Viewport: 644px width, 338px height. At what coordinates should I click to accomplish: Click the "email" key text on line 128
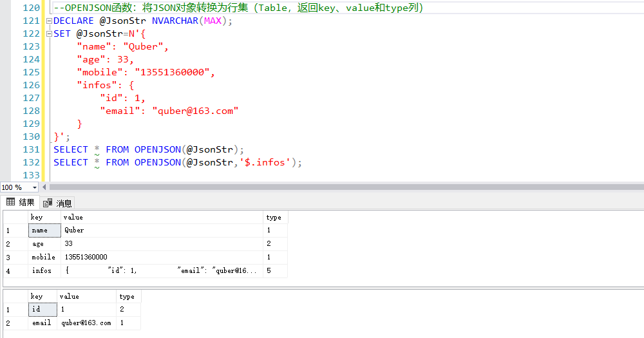tap(120, 111)
